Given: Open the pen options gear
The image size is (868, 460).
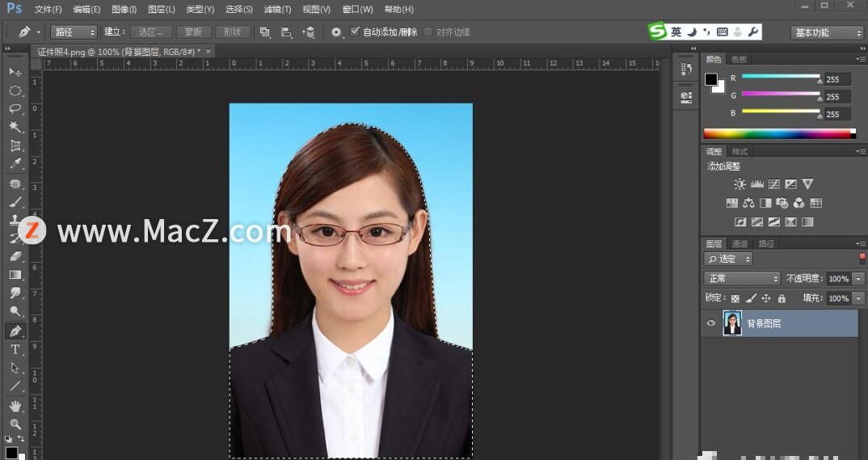Looking at the screenshot, I should [x=336, y=32].
